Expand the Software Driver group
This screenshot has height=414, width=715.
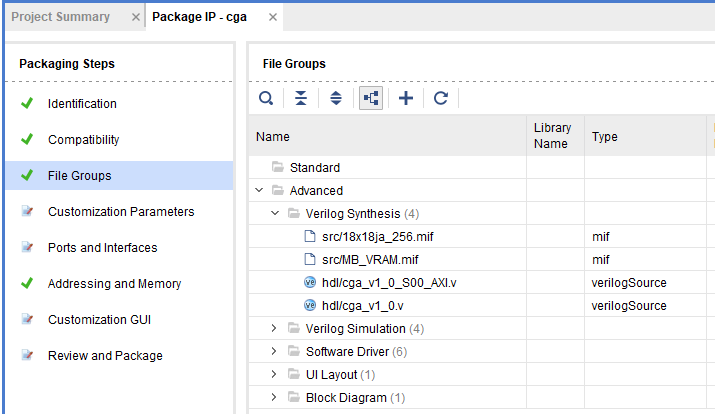(274, 351)
